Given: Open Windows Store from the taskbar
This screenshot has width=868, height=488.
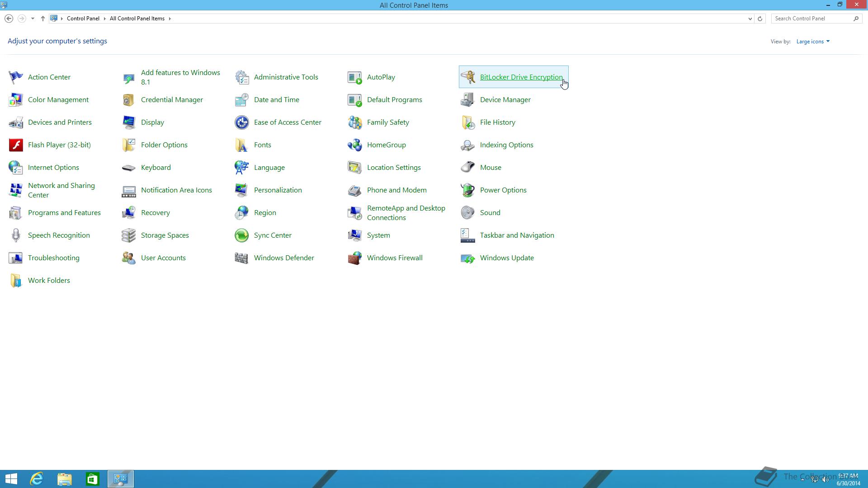Looking at the screenshot, I should click(x=93, y=479).
